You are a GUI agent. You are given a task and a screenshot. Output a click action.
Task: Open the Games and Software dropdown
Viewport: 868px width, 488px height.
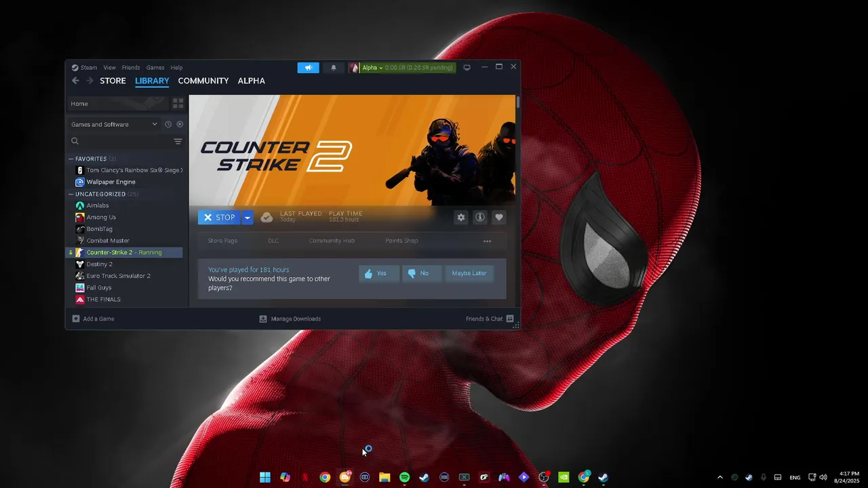(x=114, y=124)
